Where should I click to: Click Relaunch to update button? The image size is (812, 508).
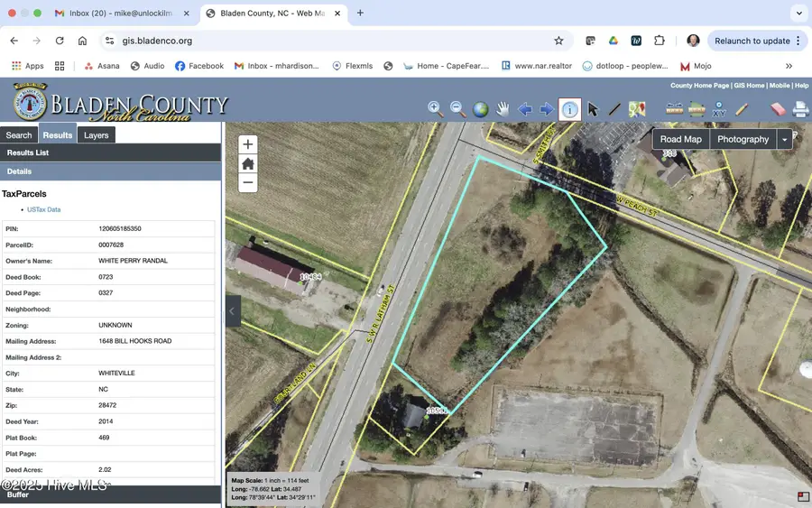click(757, 41)
